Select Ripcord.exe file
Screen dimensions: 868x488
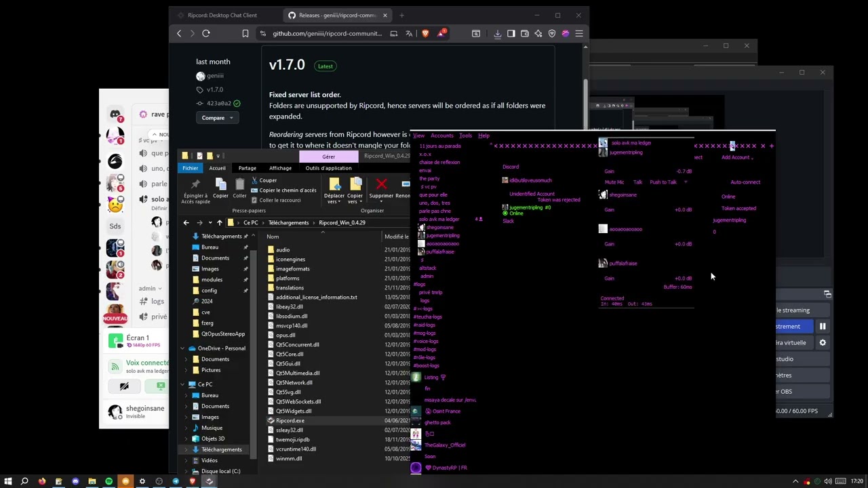click(x=290, y=420)
